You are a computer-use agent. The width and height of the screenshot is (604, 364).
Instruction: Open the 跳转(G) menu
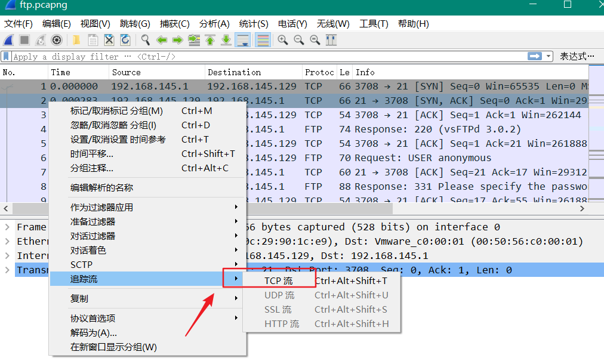click(135, 24)
